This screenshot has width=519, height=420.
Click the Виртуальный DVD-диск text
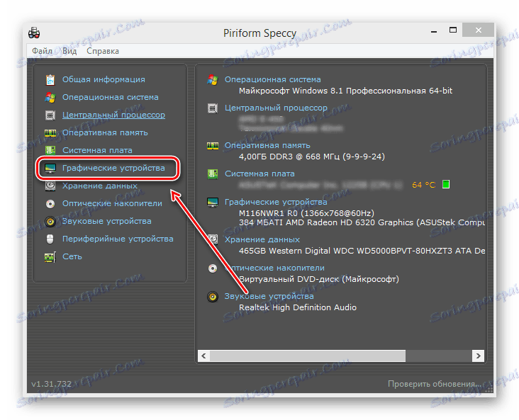pyautogui.click(x=319, y=279)
